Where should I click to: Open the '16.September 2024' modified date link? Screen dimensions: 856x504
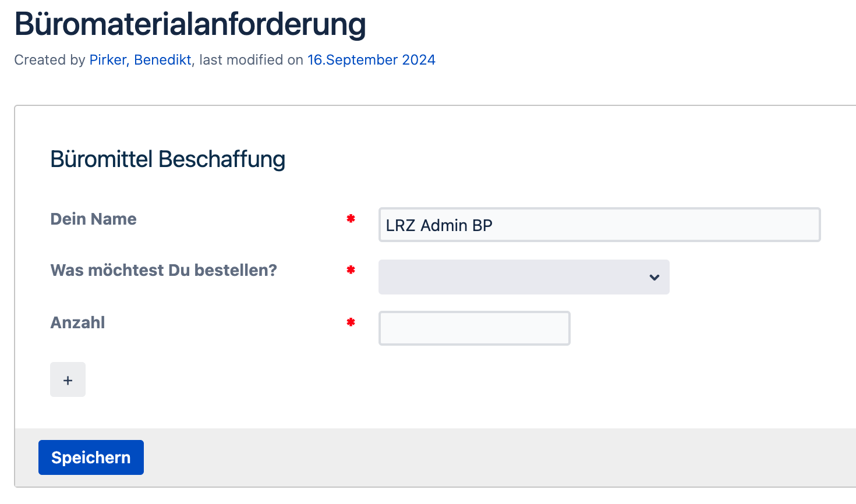371,60
